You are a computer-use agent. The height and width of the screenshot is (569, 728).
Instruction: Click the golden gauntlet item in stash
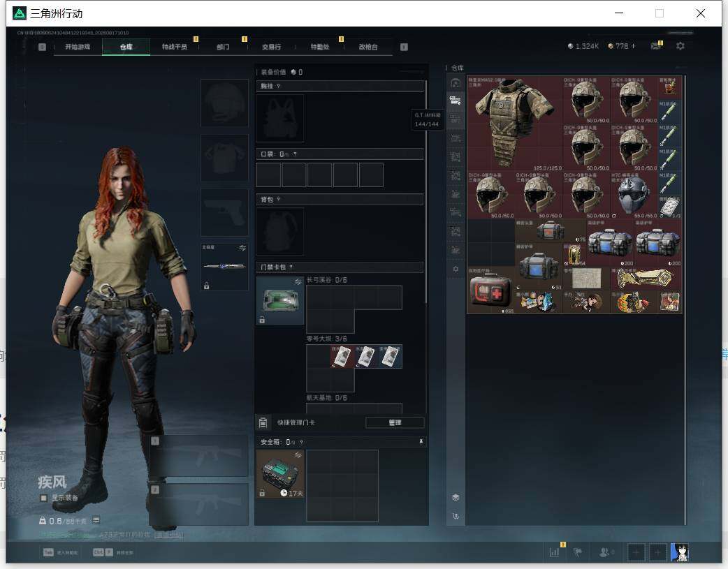646,278
